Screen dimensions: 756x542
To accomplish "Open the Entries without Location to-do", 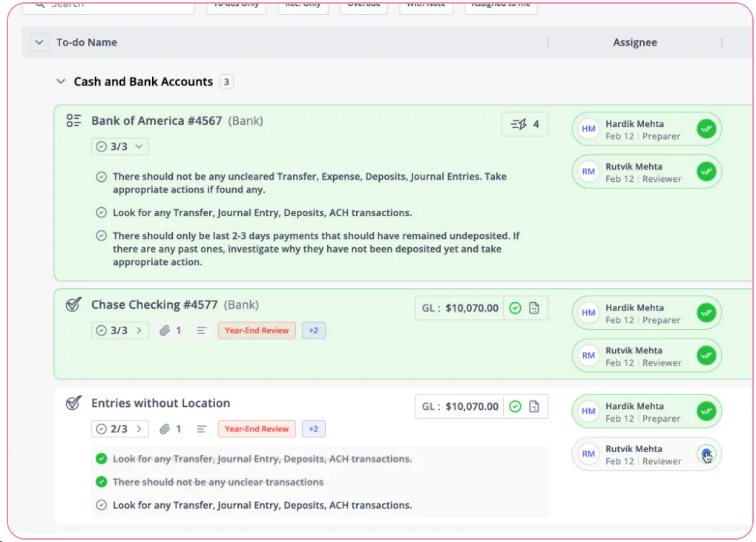I will [160, 403].
